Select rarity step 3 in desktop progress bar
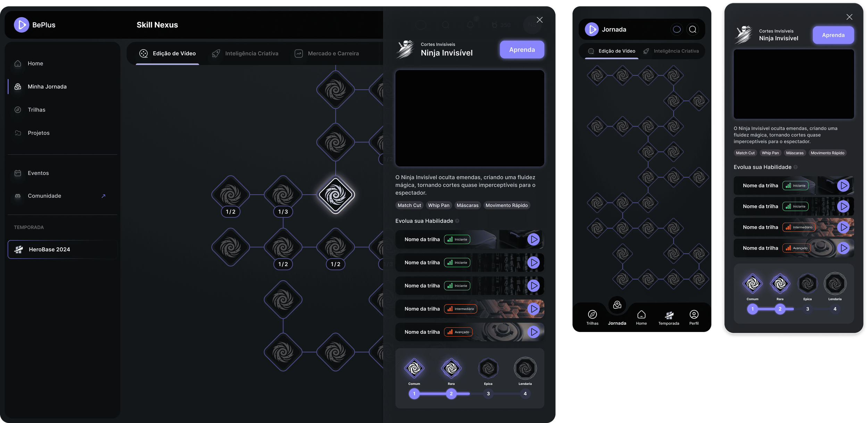This screenshot has width=868, height=423. tap(488, 393)
